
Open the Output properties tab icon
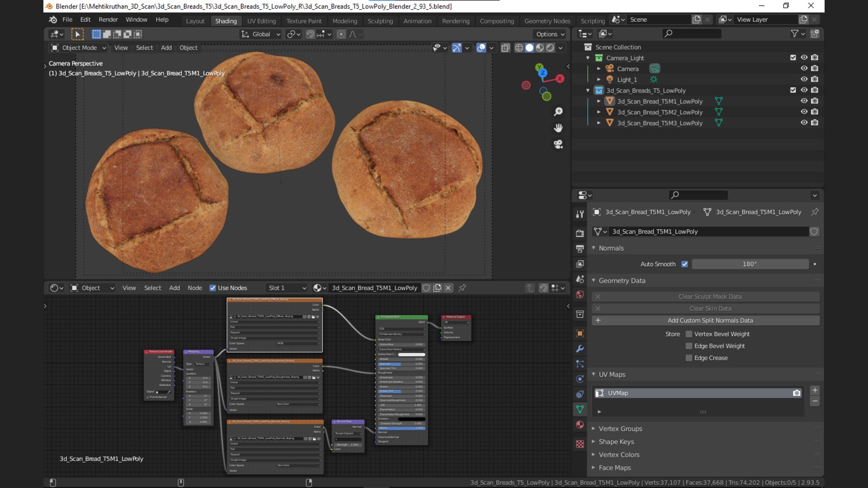[x=580, y=249]
